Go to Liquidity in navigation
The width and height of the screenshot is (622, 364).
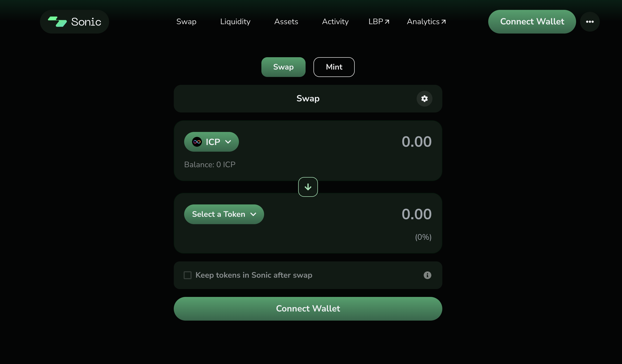pos(235,22)
